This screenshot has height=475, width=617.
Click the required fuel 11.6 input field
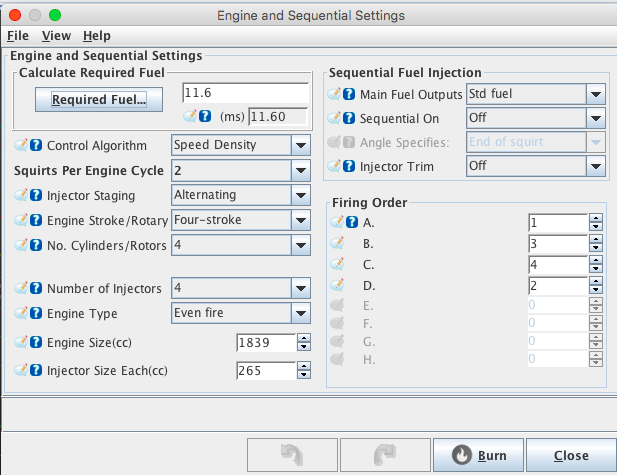pos(245,93)
